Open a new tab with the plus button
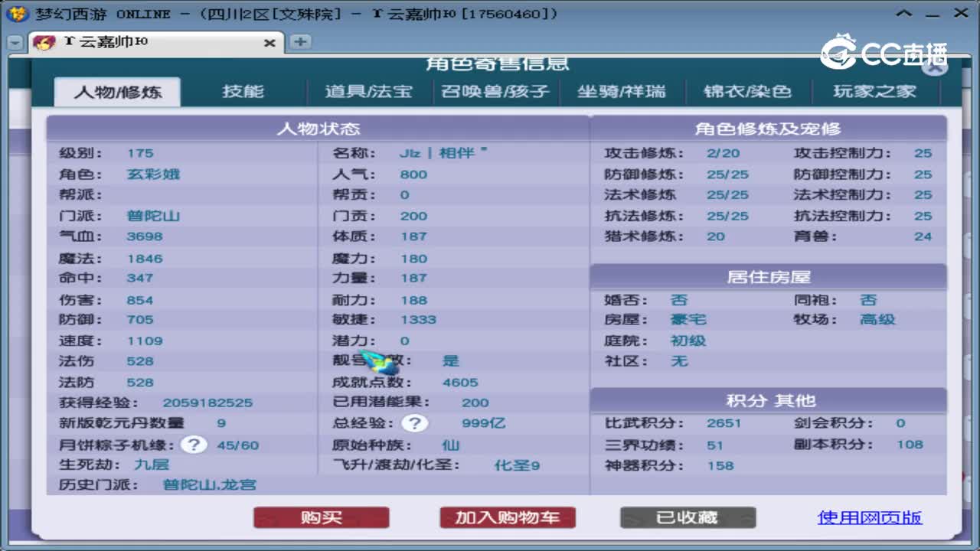This screenshot has width=980, height=551. point(300,42)
